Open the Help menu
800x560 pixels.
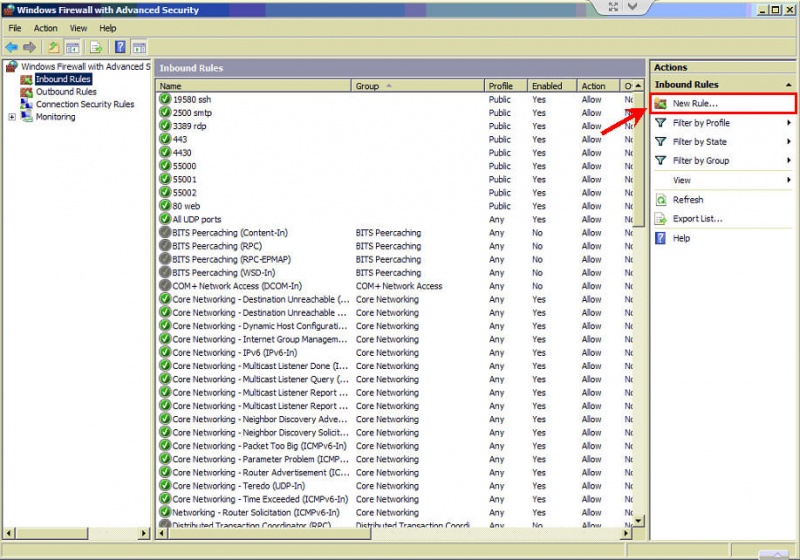pos(108,28)
